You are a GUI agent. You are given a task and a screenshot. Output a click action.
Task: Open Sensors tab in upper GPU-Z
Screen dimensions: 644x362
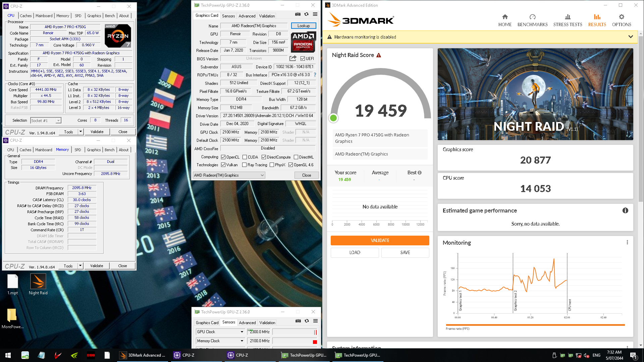[228, 16]
